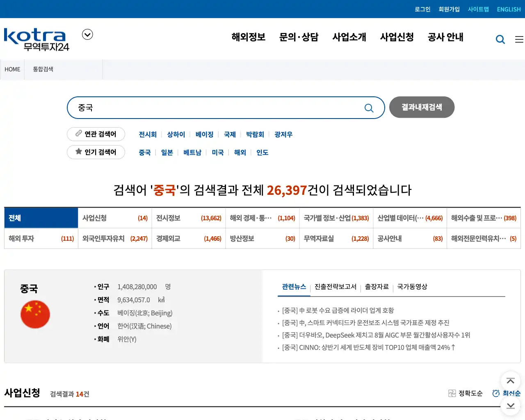Select the China flag image
This screenshot has height=420, width=525.
[35, 314]
